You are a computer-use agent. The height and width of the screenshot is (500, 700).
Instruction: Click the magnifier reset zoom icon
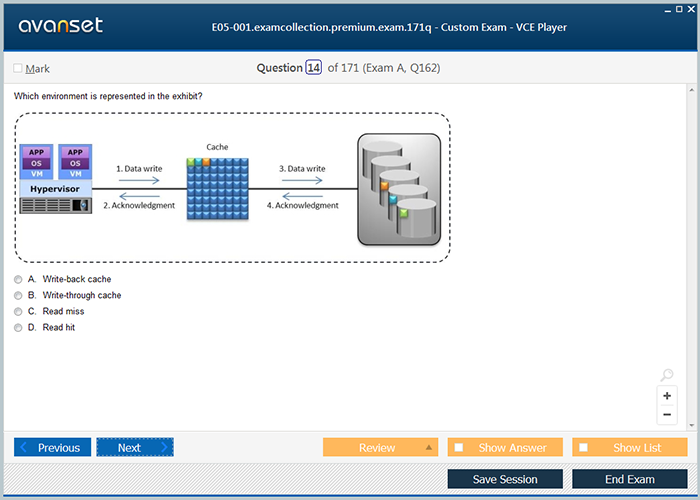click(x=667, y=376)
